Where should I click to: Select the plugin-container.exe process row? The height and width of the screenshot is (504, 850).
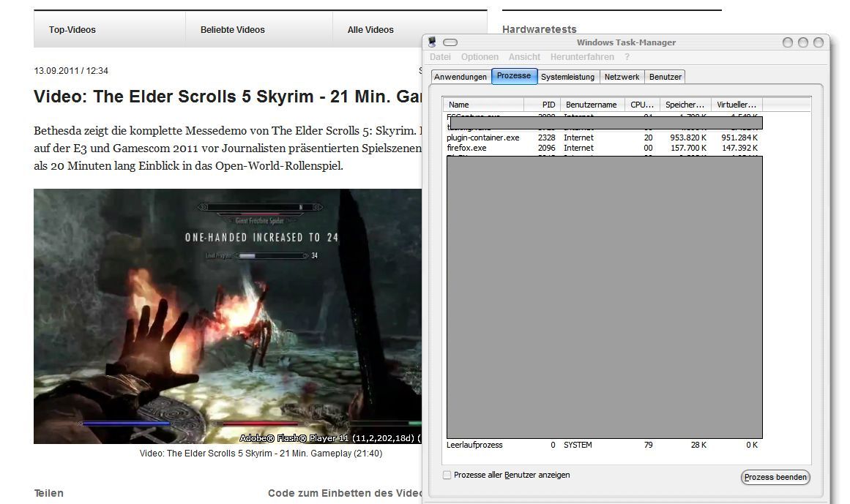pos(483,138)
